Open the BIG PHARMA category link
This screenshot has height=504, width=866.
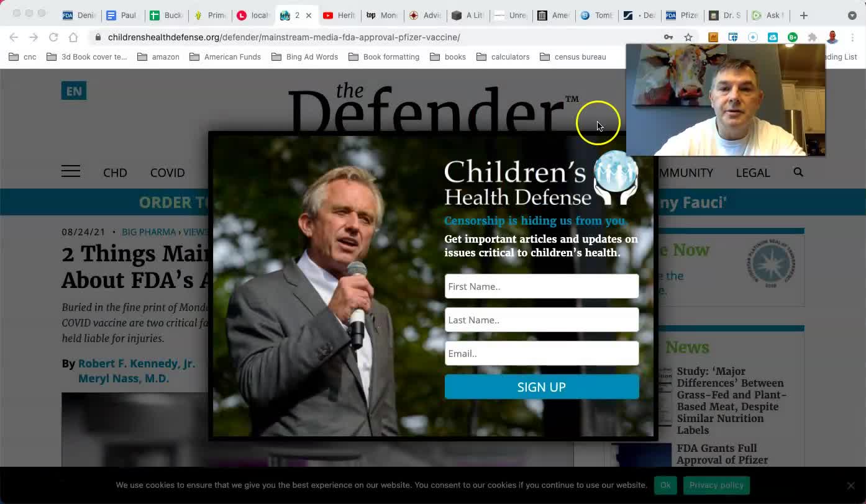pos(149,232)
